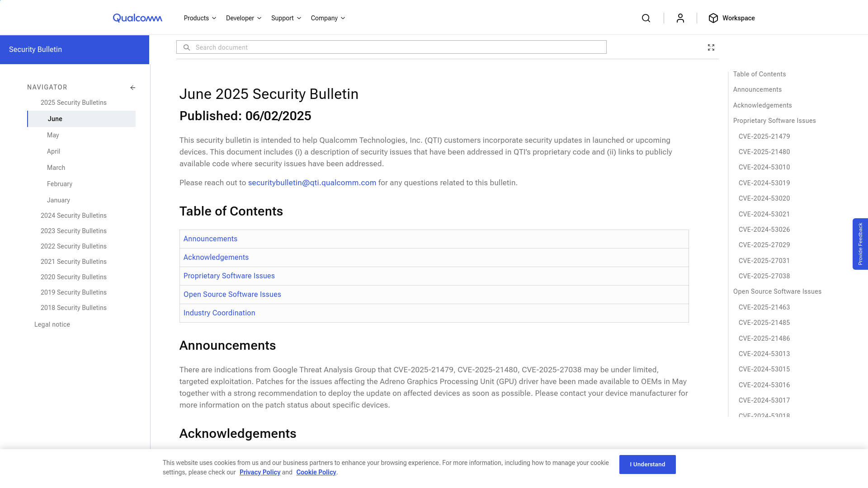Jump to Proprietary Software Issues in table
This screenshot has height=488, width=868.
tap(229, 276)
